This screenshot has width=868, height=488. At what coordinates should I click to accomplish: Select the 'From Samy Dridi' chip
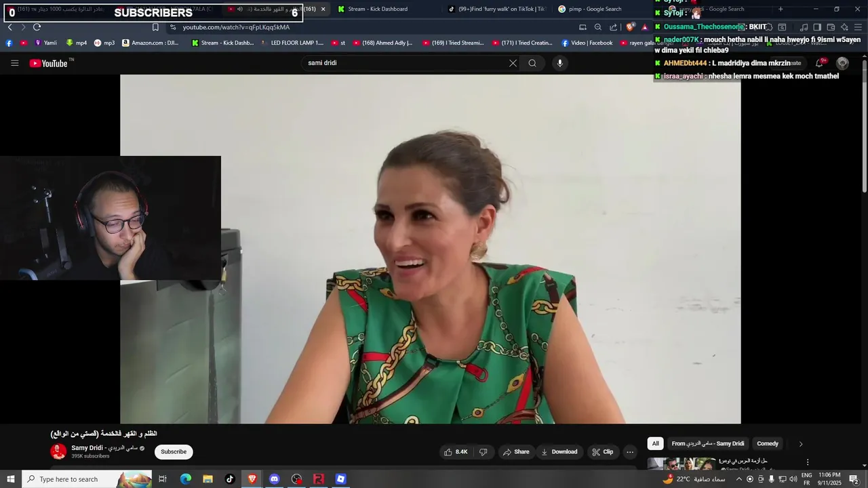[x=708, y=444]
